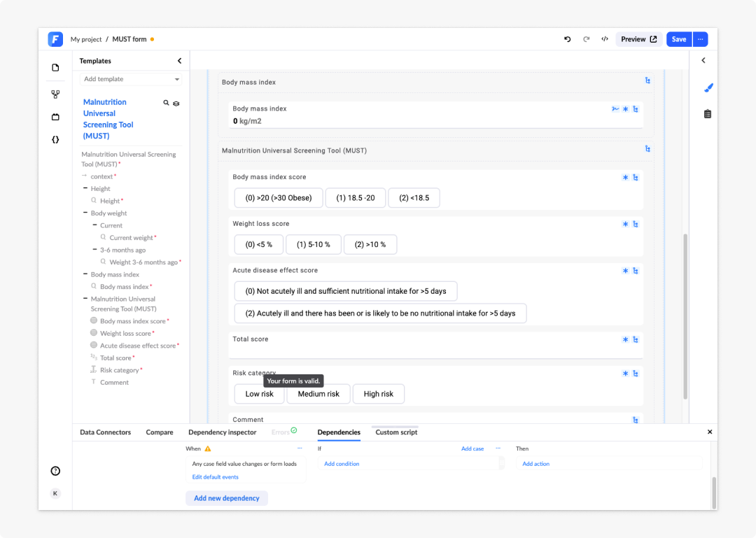Open the brush styling icon in right panel

(x=708, y=87)
